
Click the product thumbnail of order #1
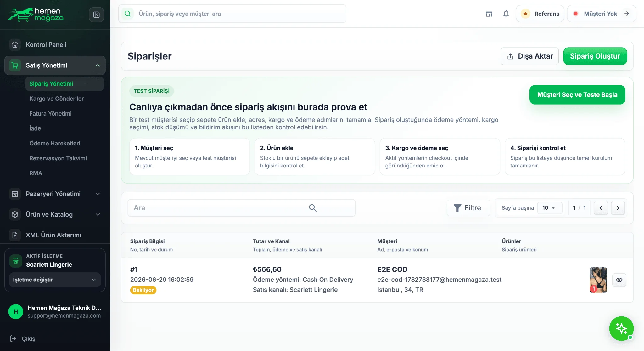pos(598,280)
